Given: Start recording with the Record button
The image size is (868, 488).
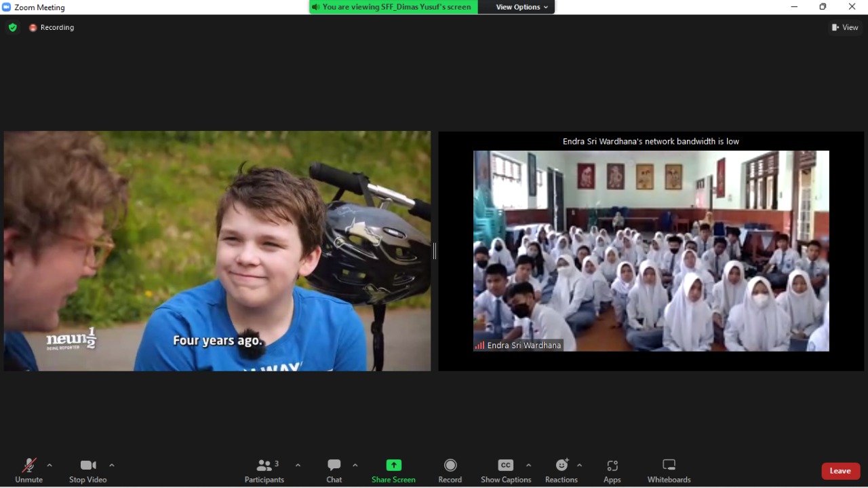Looking at the screenshot, I should pyautogui.click(x=450, y=470).
